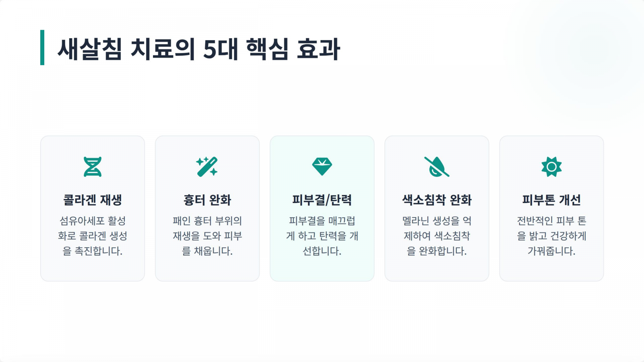Click the diamond gem icon
The image size is (644, 362).
(322, 167)
